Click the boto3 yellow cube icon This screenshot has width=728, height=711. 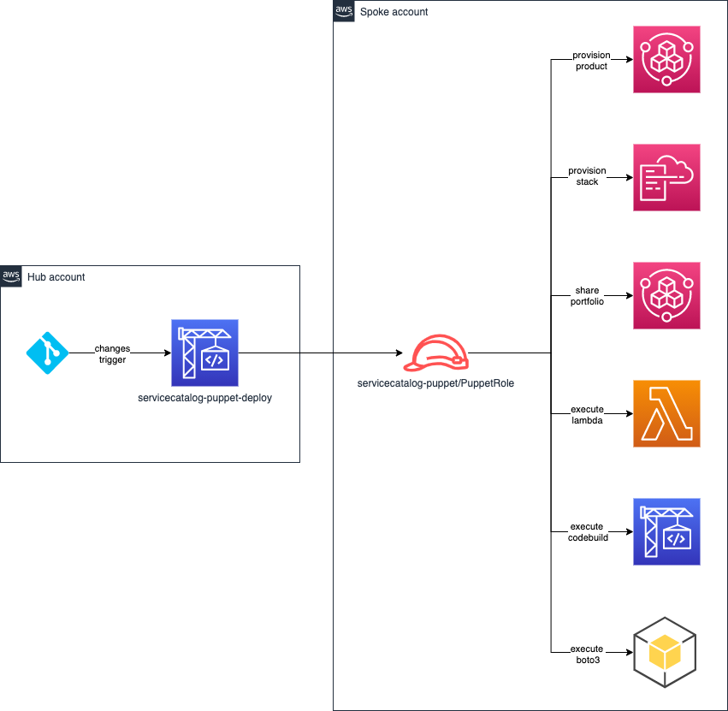click(665, 653)
